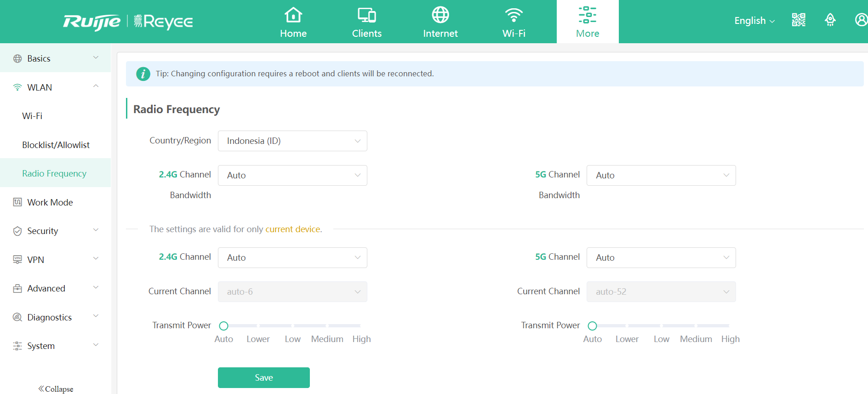Open the global 5G Channel dropdown
868x394 pixels.
tap(661, 176)
